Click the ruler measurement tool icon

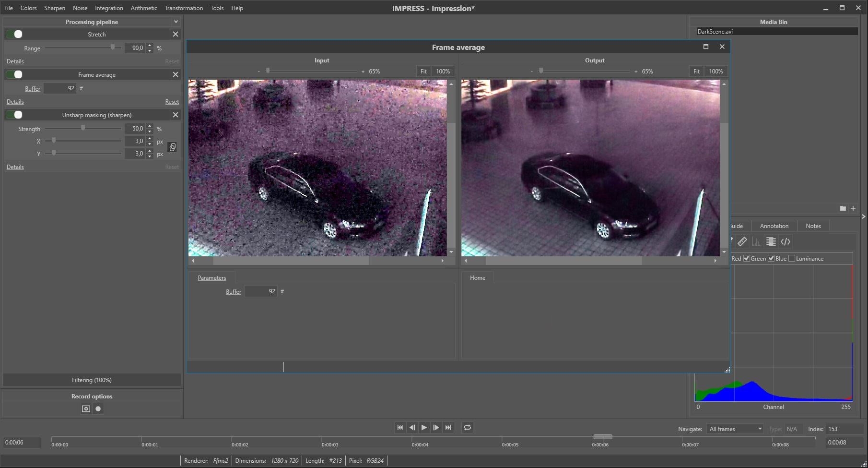[x=742, y=242]
